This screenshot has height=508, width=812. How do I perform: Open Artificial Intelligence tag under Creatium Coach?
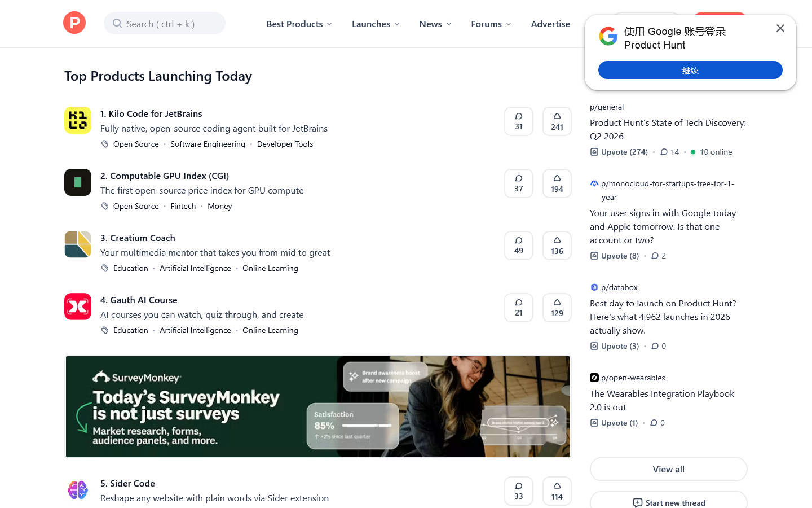click(x=195, y=268)
